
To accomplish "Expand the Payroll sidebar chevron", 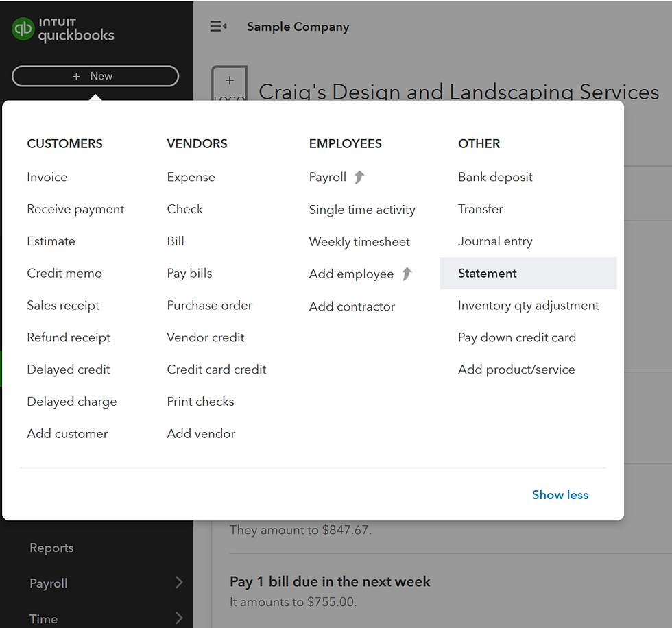I will coord(178,583).
